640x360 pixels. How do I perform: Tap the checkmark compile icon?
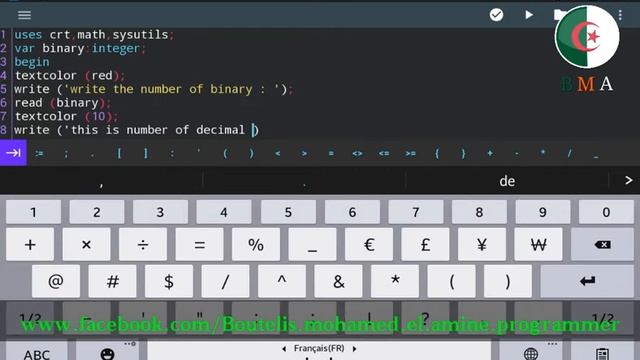[x=496, y=15]
